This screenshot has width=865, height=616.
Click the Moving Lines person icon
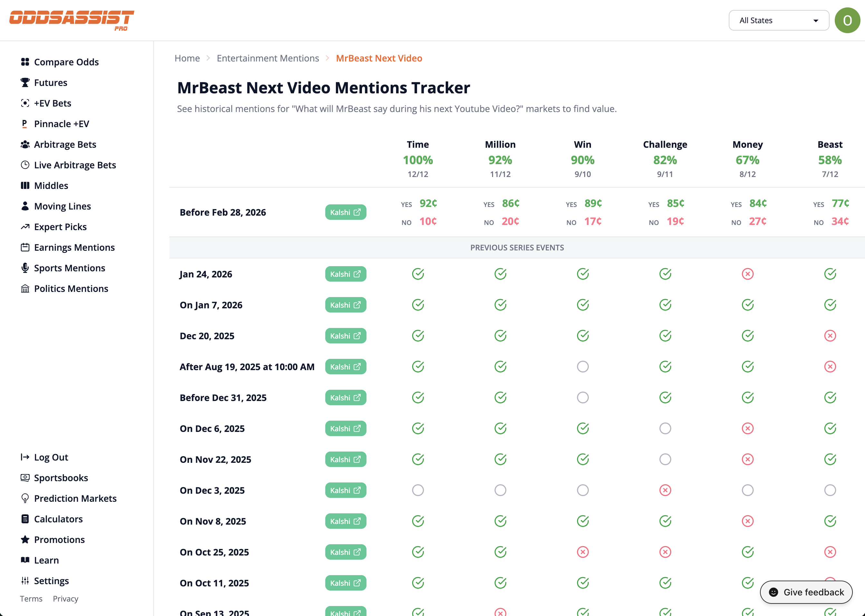pyautogui.click(x=25, y=206)
